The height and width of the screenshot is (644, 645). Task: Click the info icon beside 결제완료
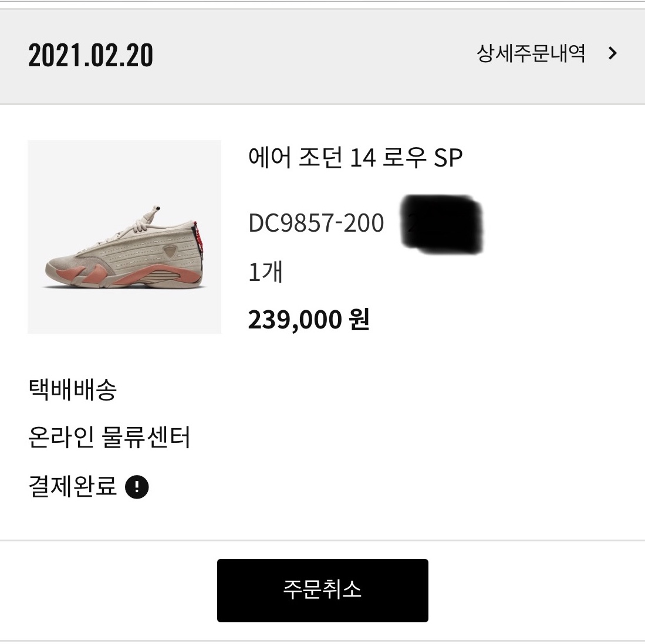pyautogui.click(x=137, y=487)
